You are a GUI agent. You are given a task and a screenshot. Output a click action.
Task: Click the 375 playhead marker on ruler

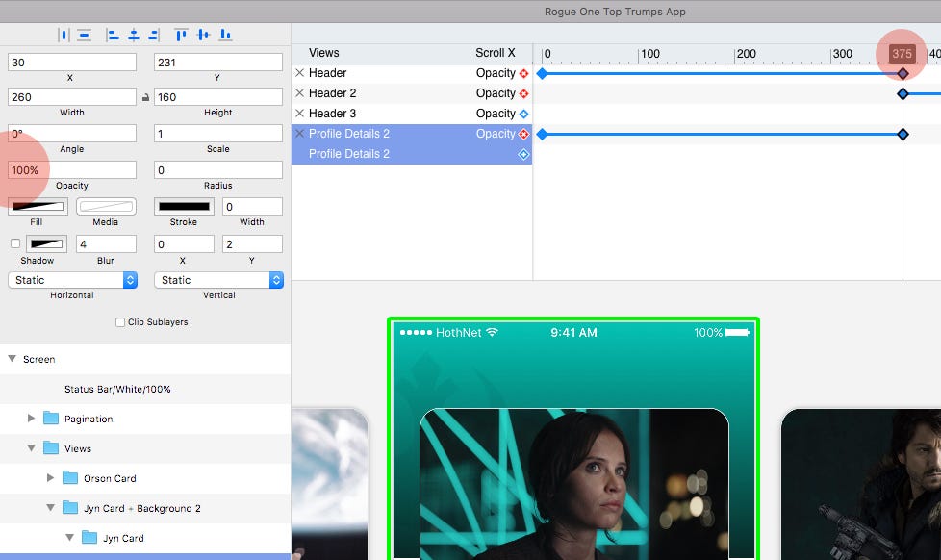[902, 54]
